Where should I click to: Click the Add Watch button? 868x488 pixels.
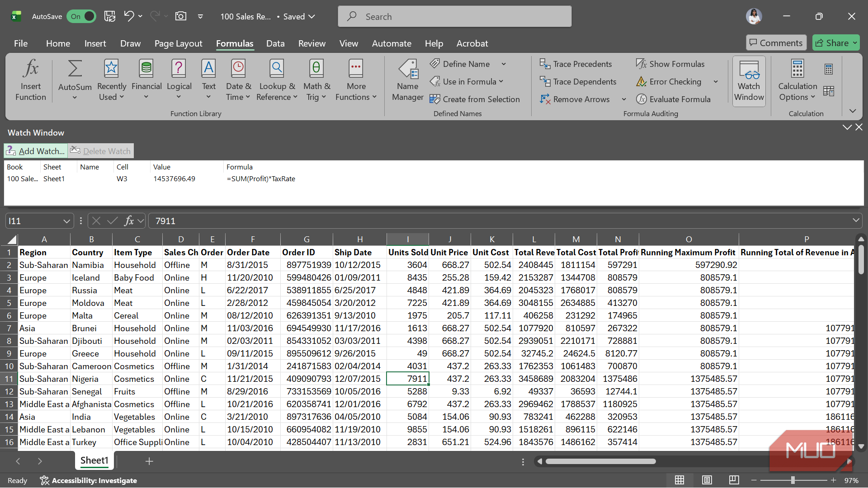(36, 151)
